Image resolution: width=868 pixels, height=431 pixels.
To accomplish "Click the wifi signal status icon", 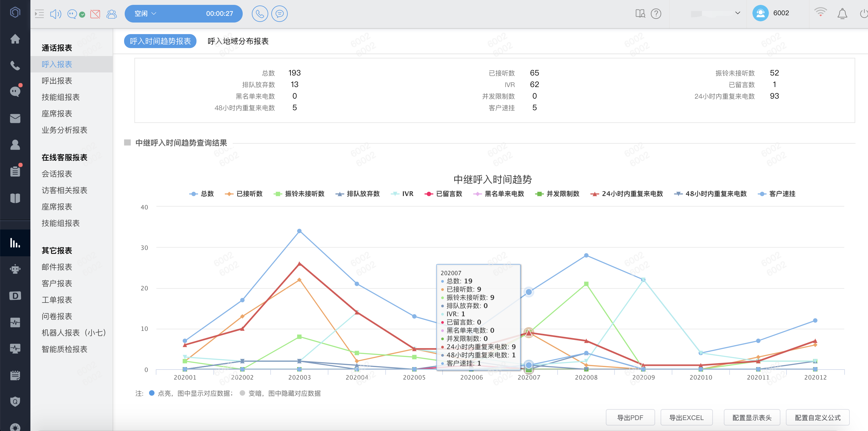I will (820, 12).
